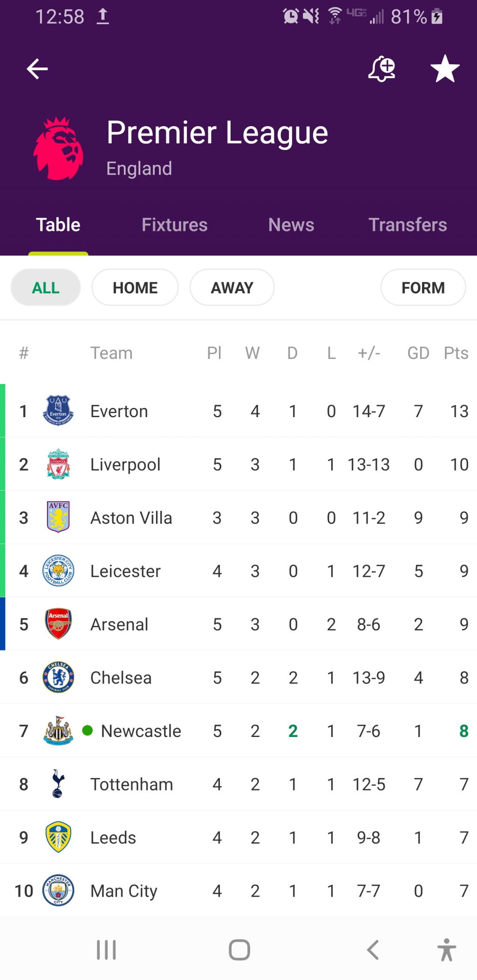This screenshot has height=980, width=477.
Task: Tap the Android recent apps button
Action: point(106,950)
